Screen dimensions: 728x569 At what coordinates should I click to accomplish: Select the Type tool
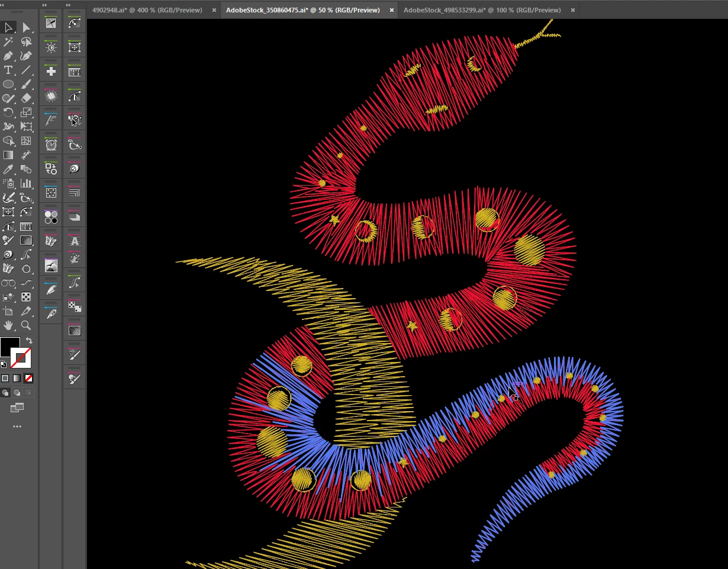[8, 70]
